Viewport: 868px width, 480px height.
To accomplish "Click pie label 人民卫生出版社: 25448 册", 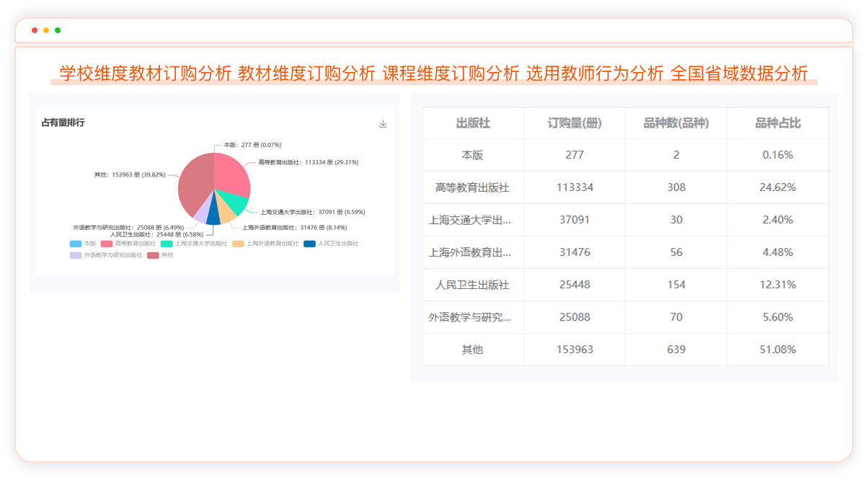I will 156,234.
